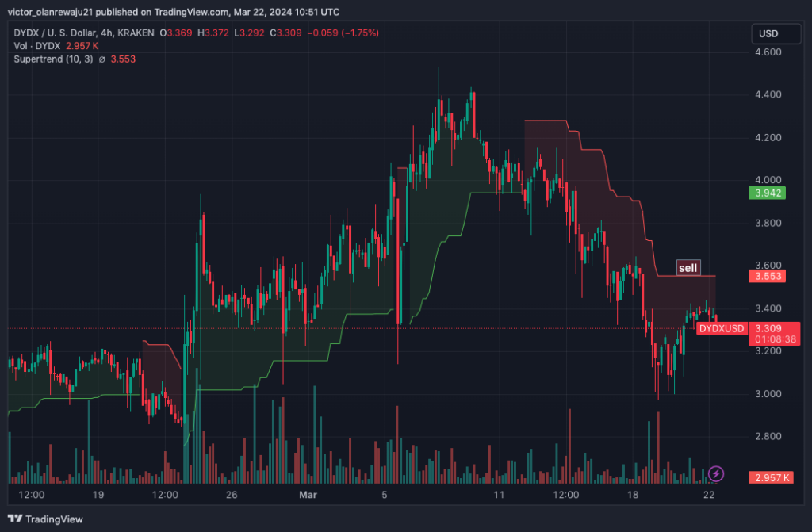Viewport: 812px width, 532px height.
Task: Click the Mar date label on time axis
Action: [x=308, y=495]
